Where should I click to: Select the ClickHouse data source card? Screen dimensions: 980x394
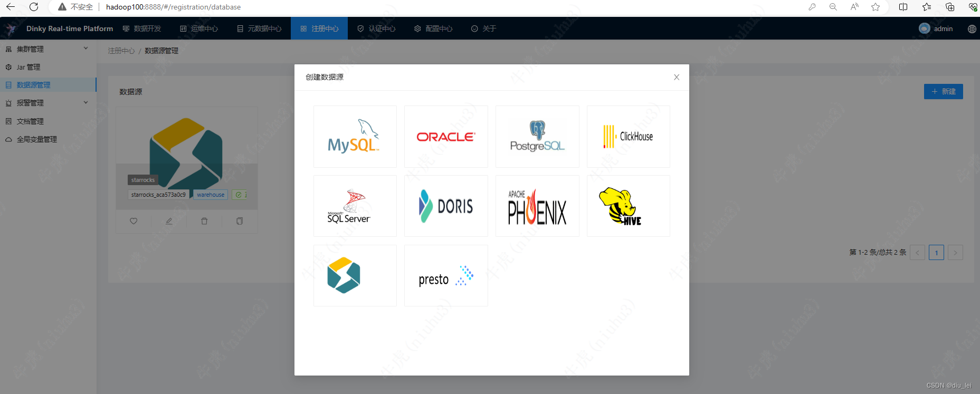pos(629,137)
